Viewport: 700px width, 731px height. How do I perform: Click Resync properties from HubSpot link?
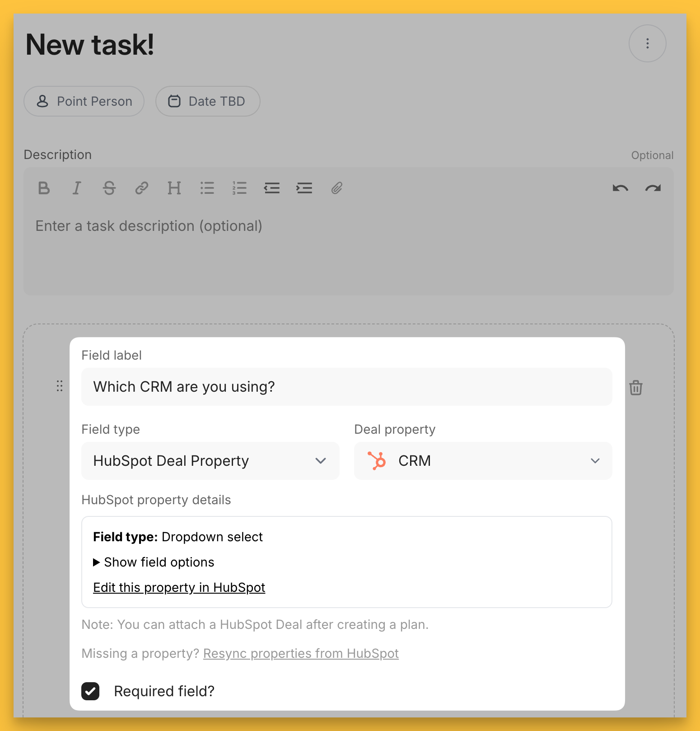(301, 653)
